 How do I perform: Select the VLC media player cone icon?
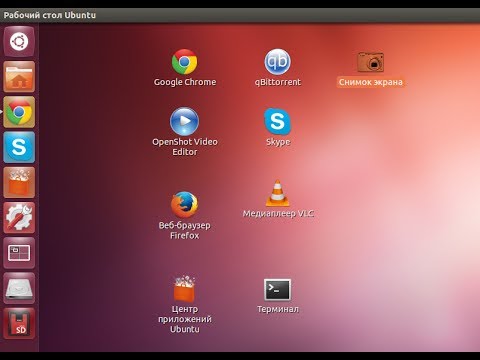click(277, 193)
